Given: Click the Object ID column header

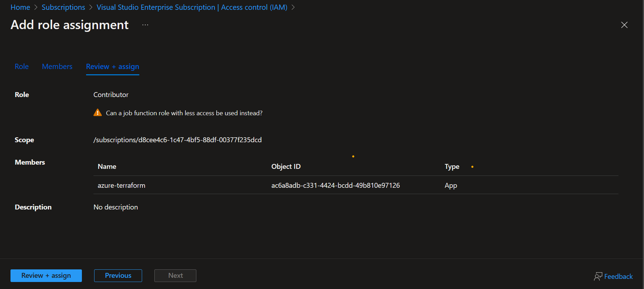Looking at the screenshot, I should [286, 167].
